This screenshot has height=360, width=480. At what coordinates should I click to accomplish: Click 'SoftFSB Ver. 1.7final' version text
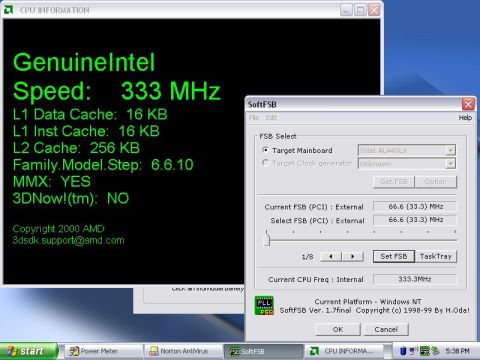coord(315,310)
